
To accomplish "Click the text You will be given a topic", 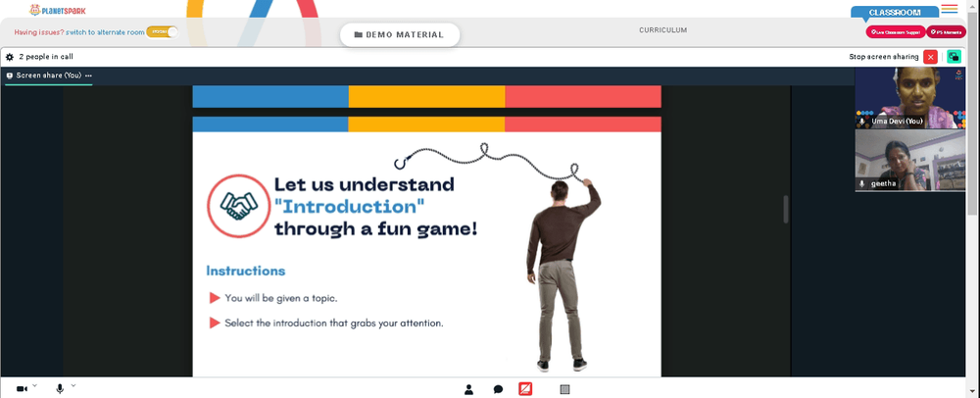I will tap(281, 298).
